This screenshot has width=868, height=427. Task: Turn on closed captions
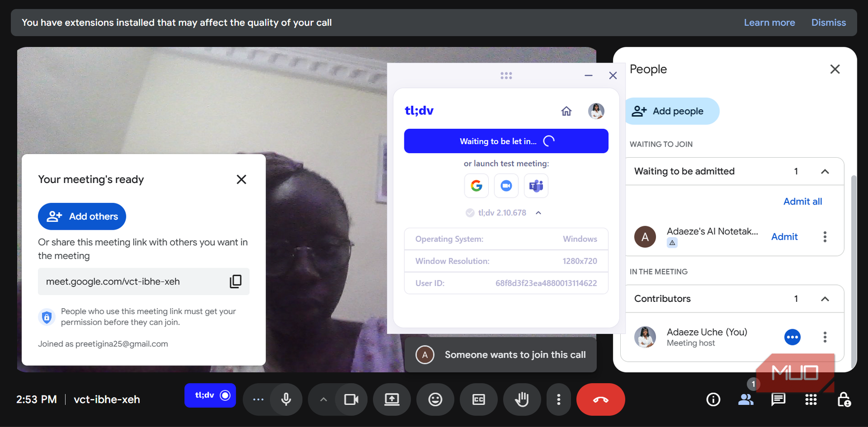[478, 400]
